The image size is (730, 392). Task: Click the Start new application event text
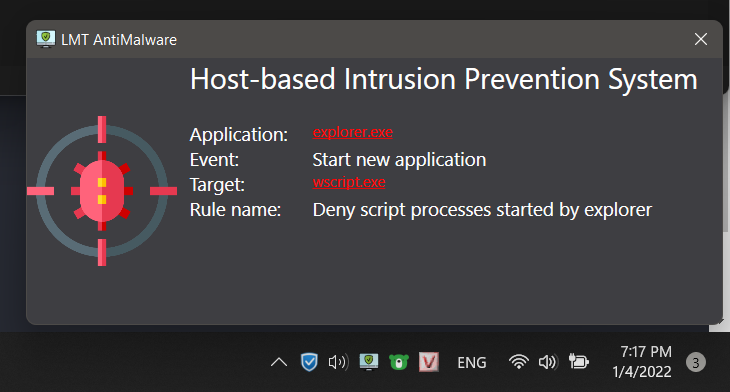coord(399,160)
